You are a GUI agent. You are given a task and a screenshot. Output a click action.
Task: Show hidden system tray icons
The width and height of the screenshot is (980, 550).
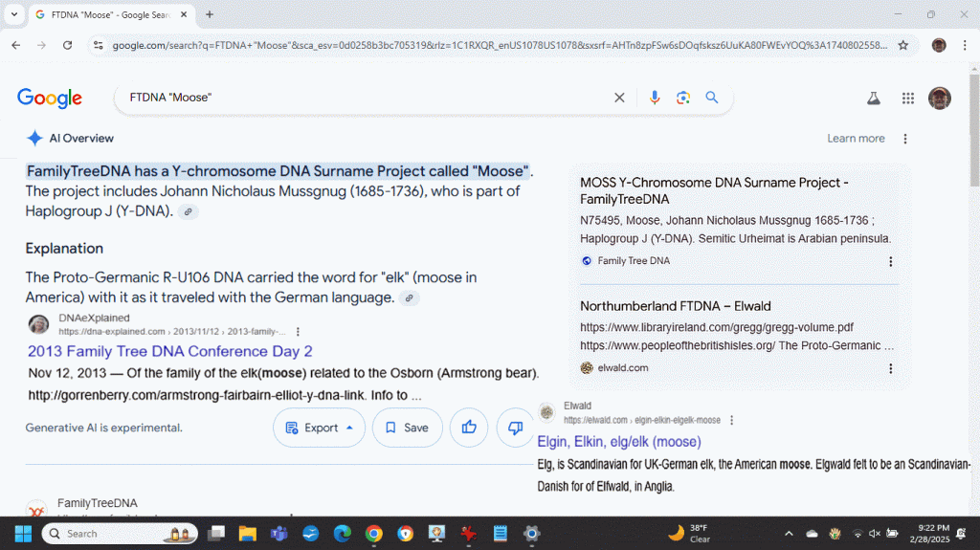click(789, 533)
